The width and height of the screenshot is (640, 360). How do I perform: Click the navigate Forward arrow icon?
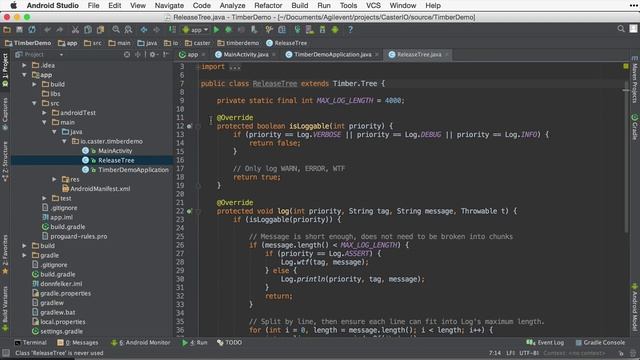pos(156,30)
